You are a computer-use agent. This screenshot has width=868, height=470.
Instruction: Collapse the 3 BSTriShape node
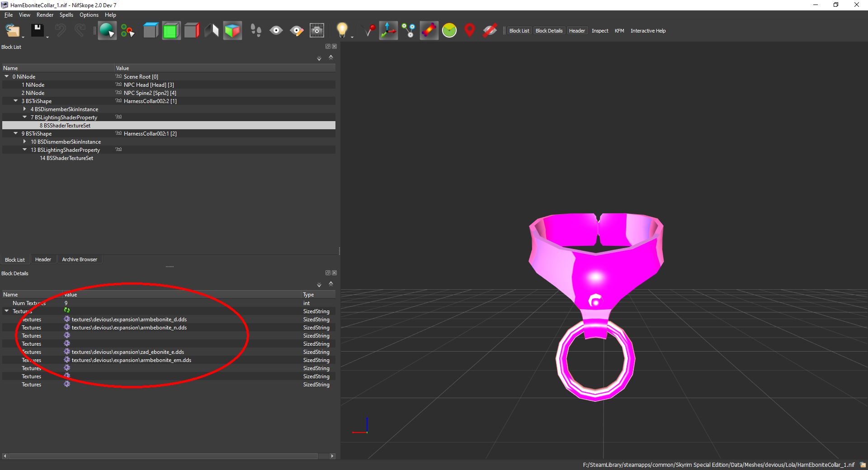click(x=16, y=101)
